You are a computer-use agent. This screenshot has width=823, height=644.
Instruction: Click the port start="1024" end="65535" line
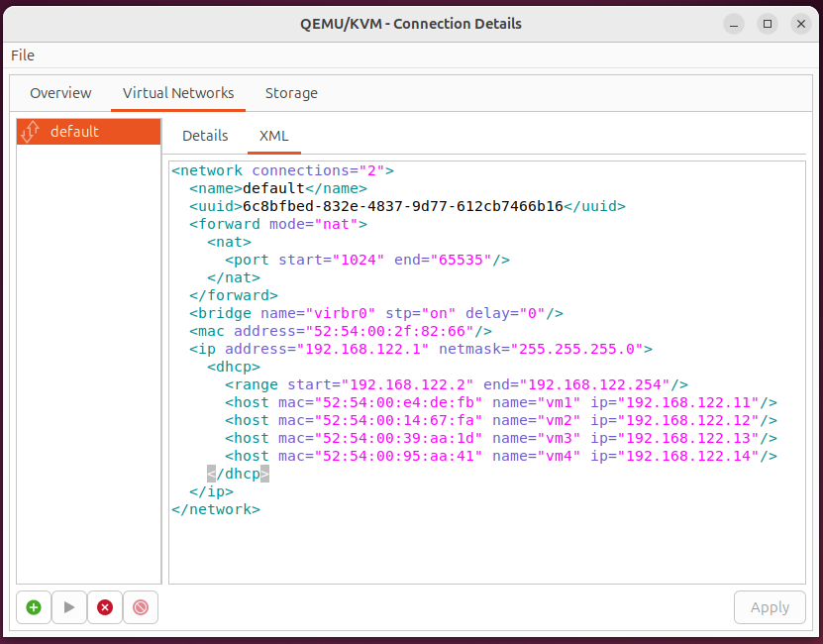367,260
